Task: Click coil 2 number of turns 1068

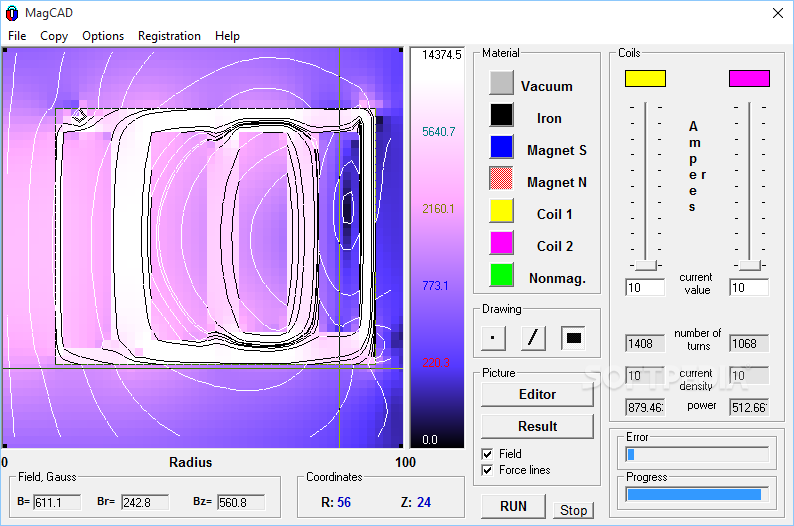Action: (749, 344)
